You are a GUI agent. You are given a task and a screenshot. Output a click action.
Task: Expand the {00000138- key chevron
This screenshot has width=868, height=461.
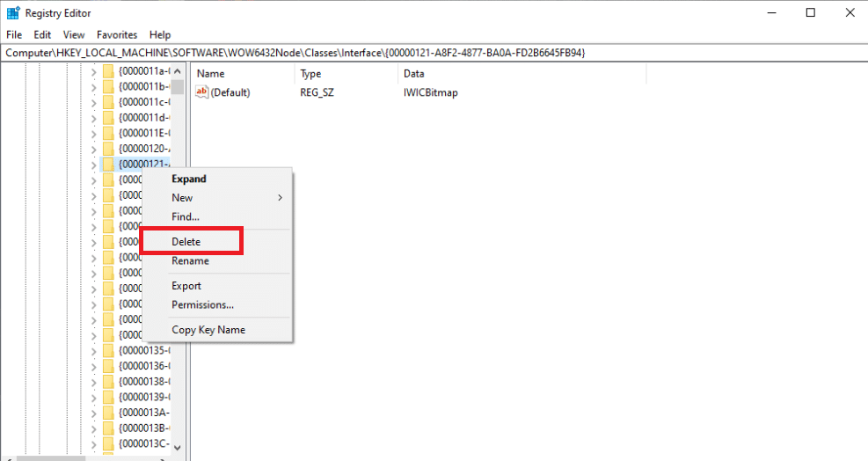[x=93, y=382]
